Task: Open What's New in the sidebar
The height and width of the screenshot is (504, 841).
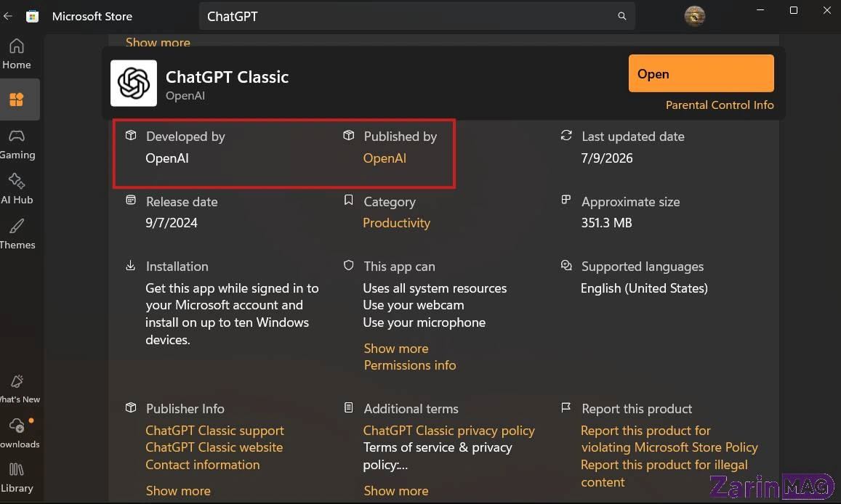Action: tap(20, 389)
